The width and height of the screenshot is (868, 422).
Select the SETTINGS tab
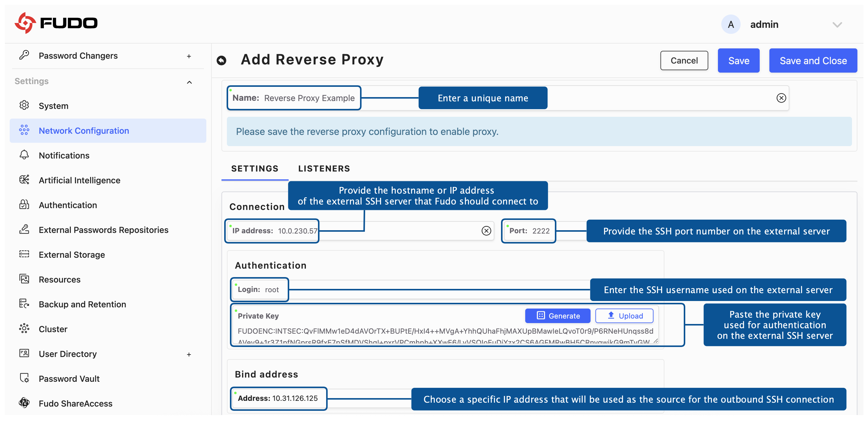(255, 168)
